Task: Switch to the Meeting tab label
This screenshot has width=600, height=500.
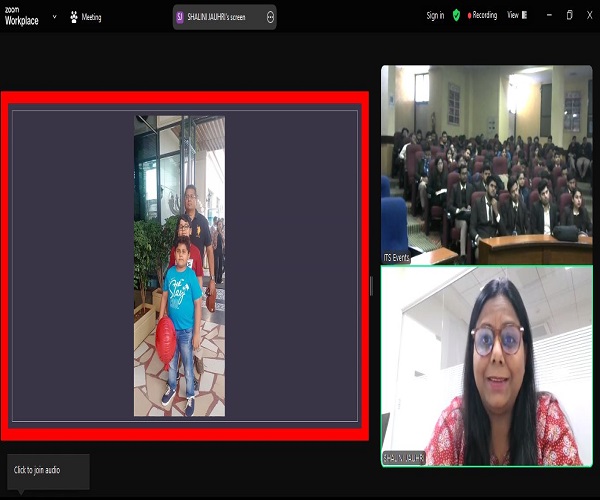Action: 91,17
